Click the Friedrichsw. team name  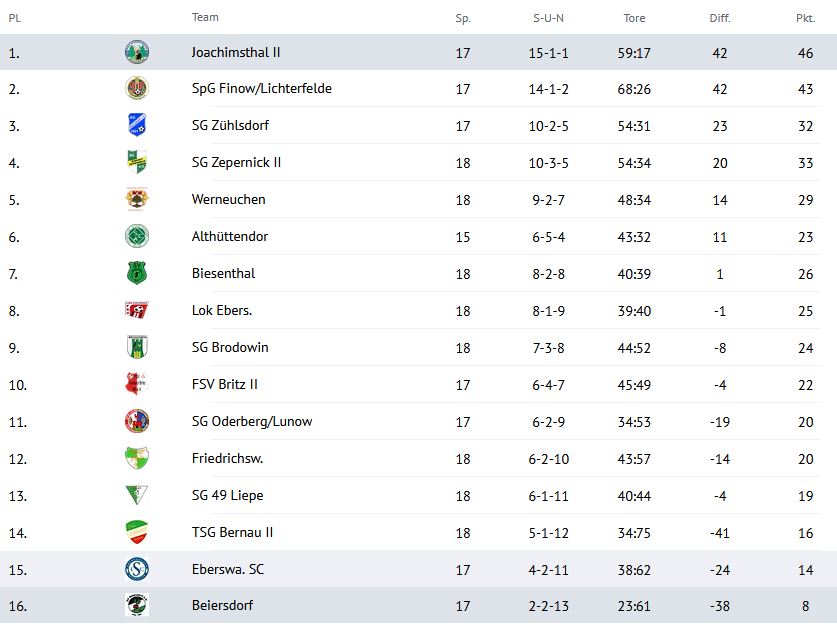click(227, 458)
